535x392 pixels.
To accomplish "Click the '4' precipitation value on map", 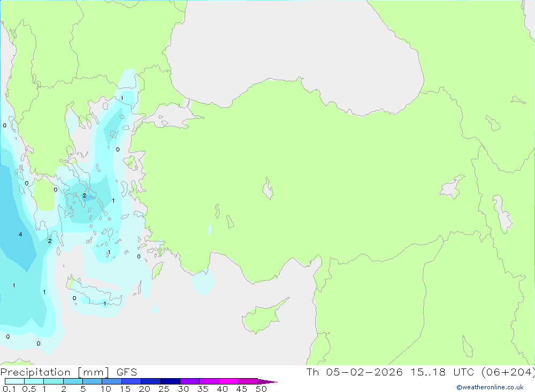I will coord(20,234).
